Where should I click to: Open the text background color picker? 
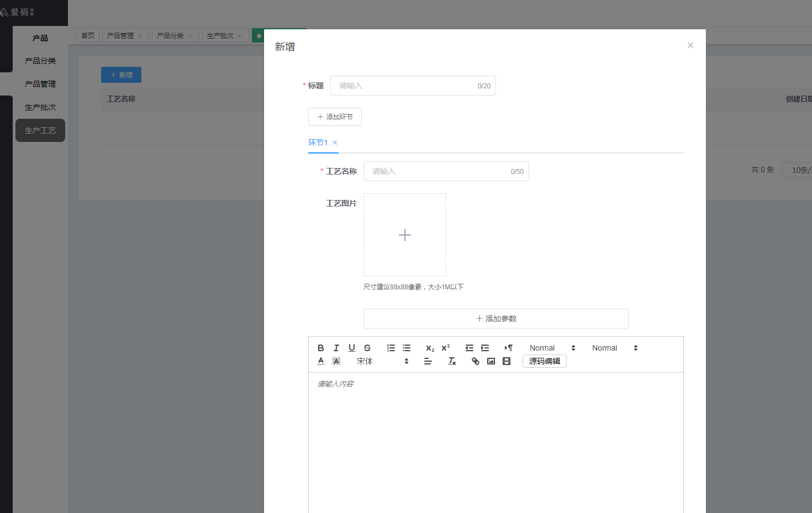tap(336, 361)
